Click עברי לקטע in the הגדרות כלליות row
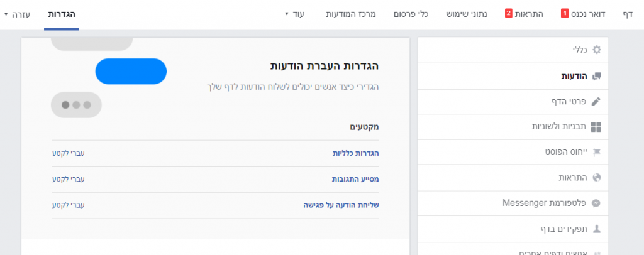Screen dimensions: 644x255 coord(68,153)
